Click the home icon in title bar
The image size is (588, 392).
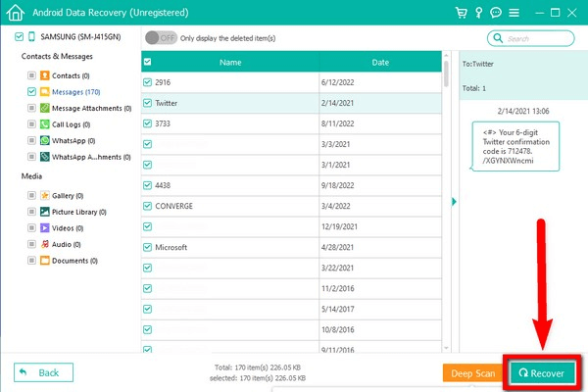pyautogui.click(x=16, y=13)
